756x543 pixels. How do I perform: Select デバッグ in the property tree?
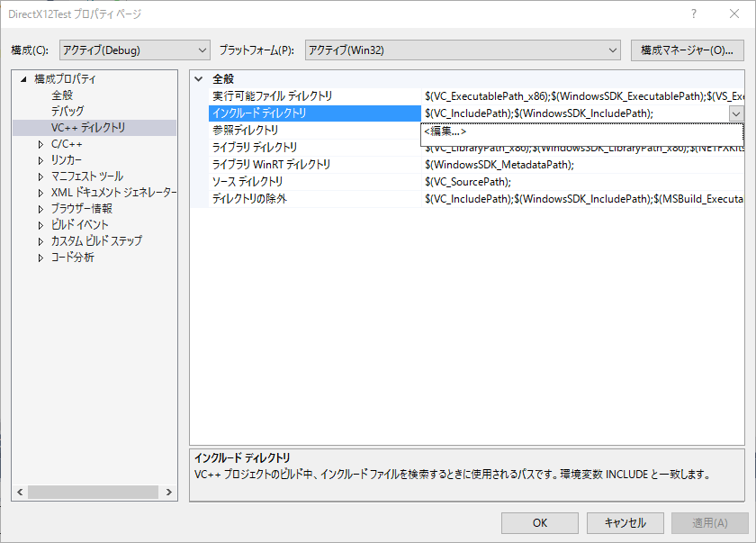(67, 112)
